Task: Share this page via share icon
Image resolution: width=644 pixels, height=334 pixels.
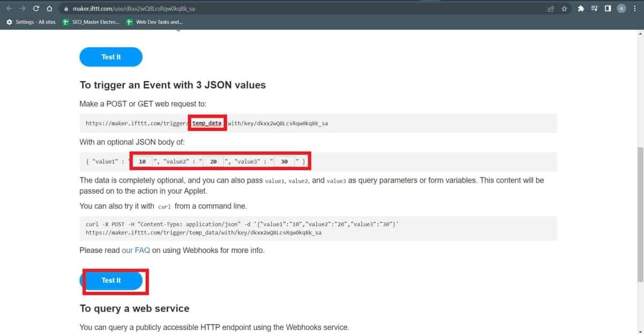Action: click(x=551, y=9)
